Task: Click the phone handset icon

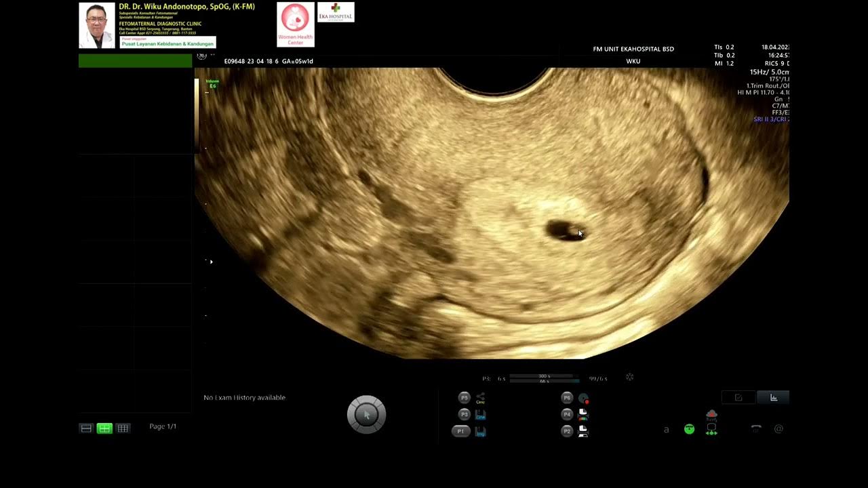Action: [x=756, y=428]
